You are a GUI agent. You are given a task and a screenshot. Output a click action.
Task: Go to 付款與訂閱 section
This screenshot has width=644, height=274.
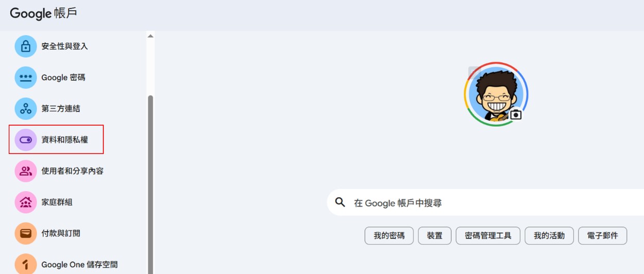[x=61, y=233]
